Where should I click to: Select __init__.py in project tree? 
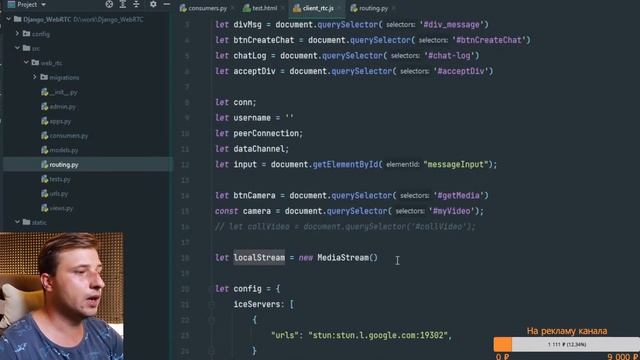click(x=59, y=92)
